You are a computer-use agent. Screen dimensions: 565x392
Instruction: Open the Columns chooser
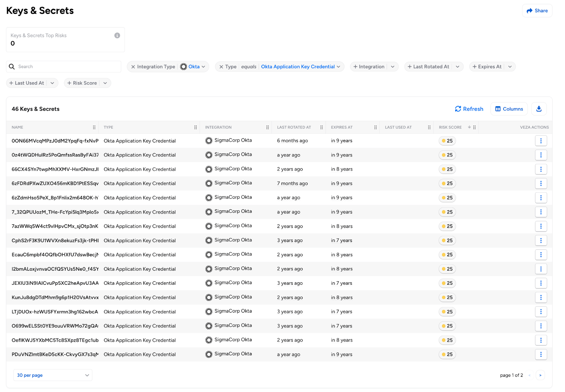[x=509, y=109]
